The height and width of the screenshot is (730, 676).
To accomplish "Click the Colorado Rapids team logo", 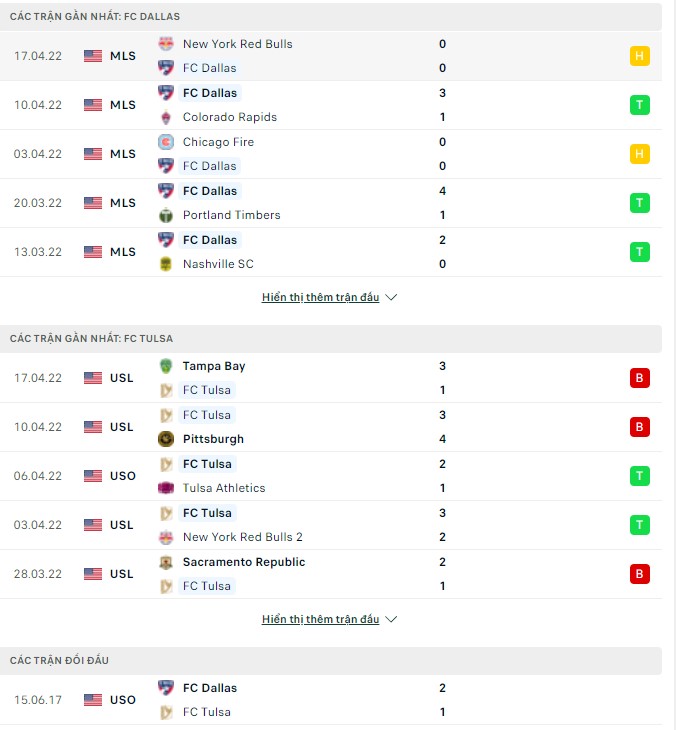I will [x=166, y=117].
